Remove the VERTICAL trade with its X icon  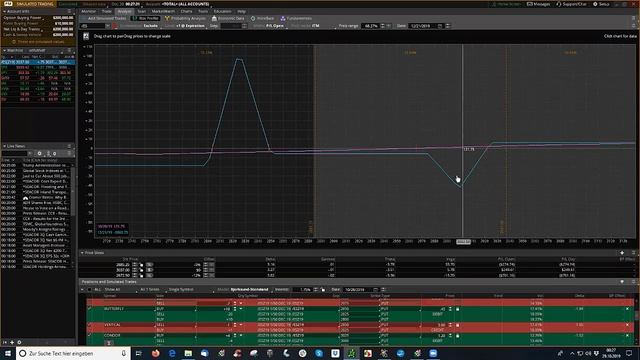pos(627,325)
